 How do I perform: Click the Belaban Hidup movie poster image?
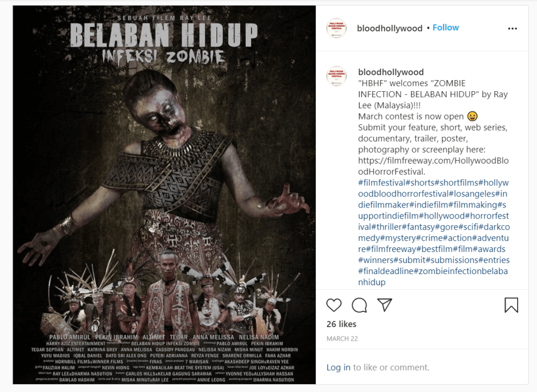164,195
